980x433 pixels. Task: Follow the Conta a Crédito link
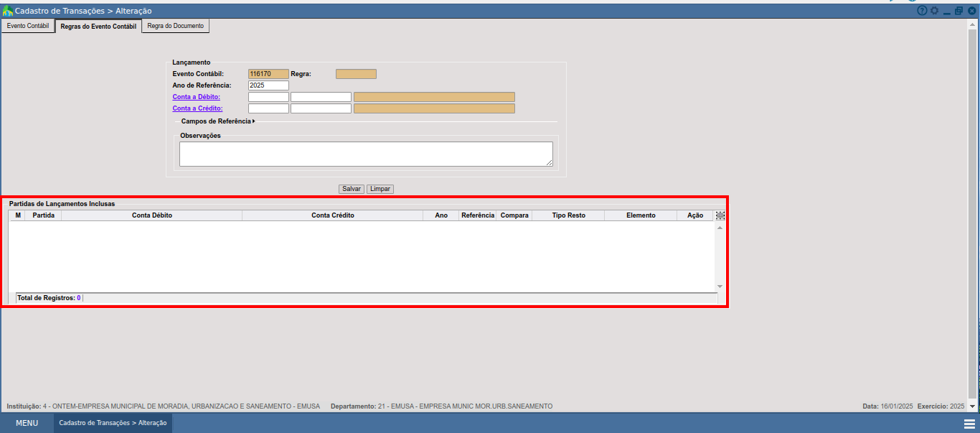click(x=197, y=108)
